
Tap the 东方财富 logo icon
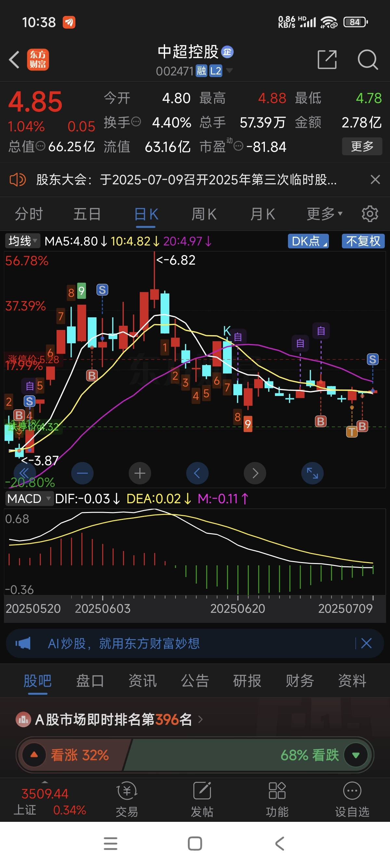38,59
